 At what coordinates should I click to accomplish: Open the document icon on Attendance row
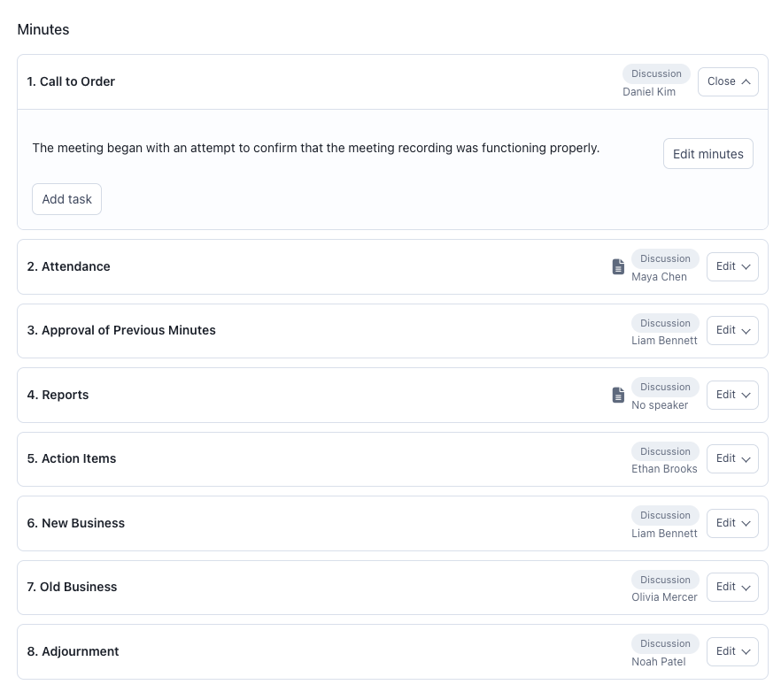click(x=618, y=267)
